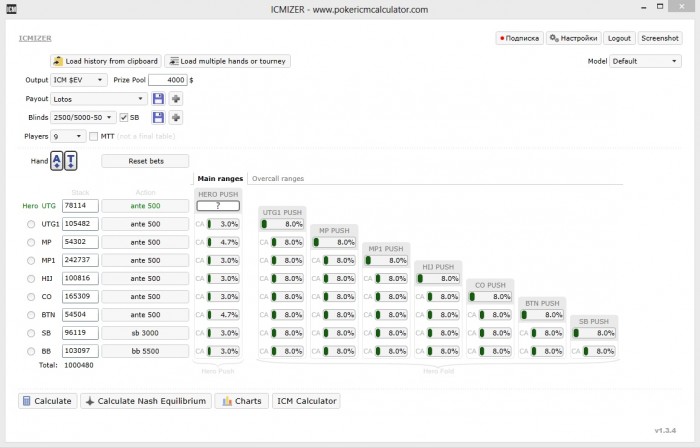Adjust MP1 PUSH 8.0% range slider
Screen dimensions: 700x448
pyautogui.click(x=386, y=260)
